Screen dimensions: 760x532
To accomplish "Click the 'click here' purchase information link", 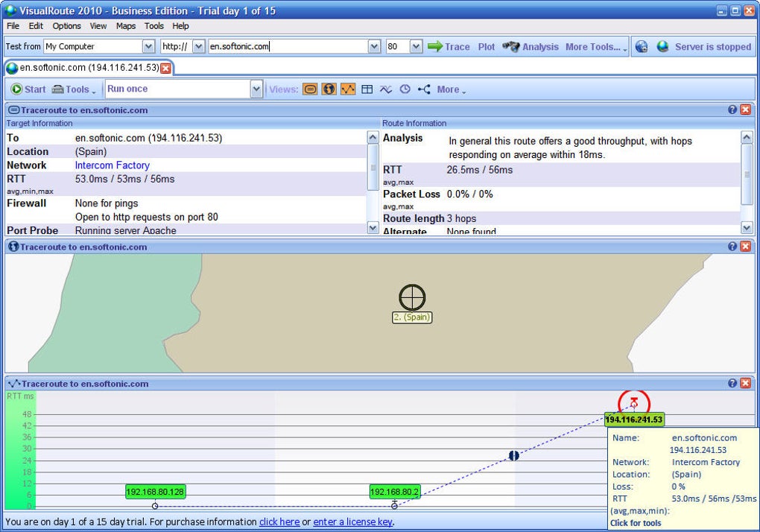I will [x=279, y=522].
